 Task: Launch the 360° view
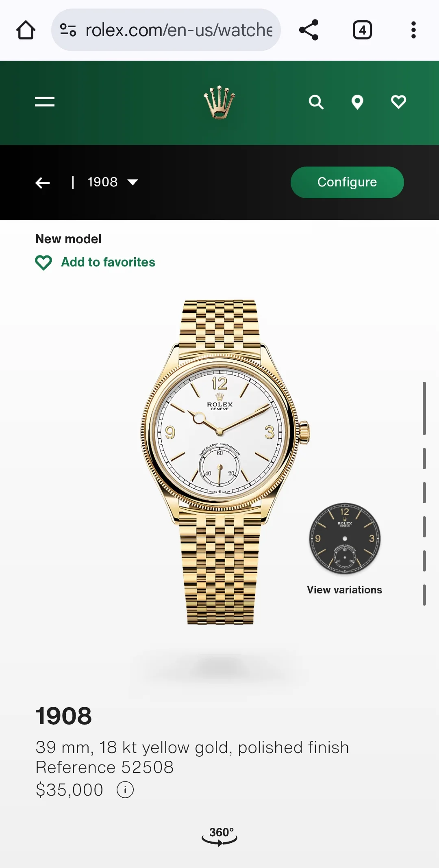pyautogui.click(x=219, y=836)
